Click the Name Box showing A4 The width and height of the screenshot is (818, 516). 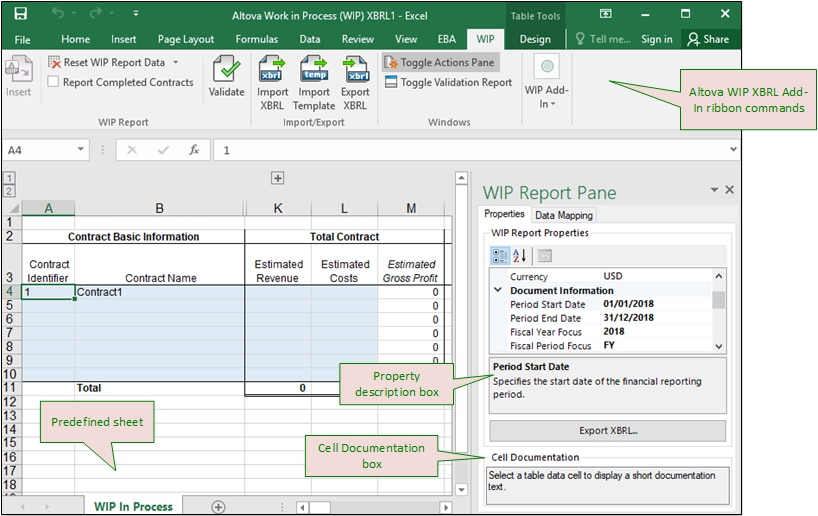coord(39,150)
